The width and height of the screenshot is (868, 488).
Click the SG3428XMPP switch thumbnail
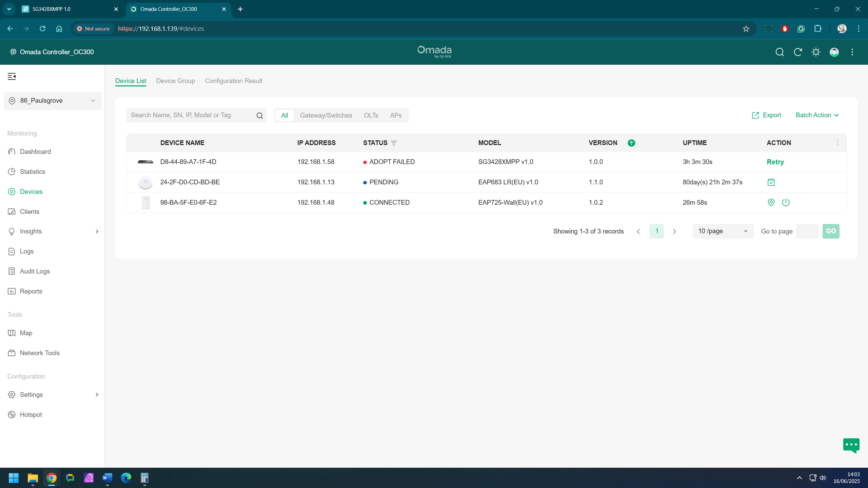click(145, 162)
